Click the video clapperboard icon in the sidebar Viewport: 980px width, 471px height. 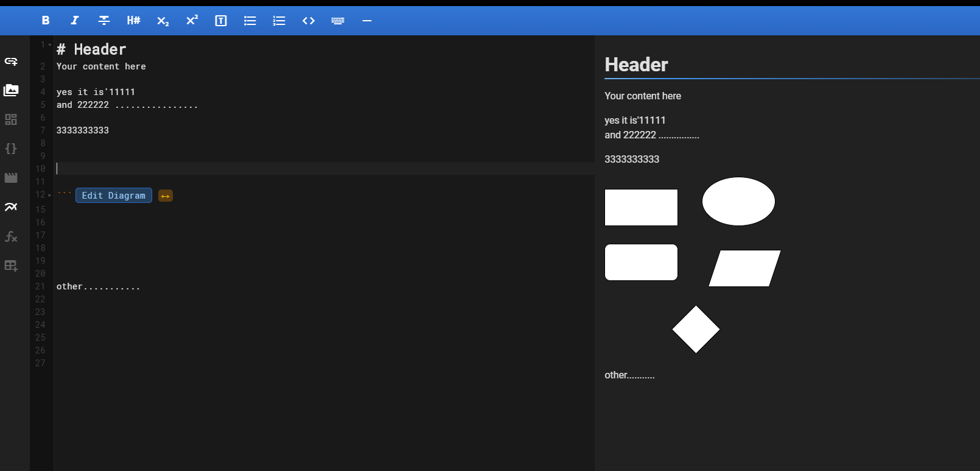[11, 178]
